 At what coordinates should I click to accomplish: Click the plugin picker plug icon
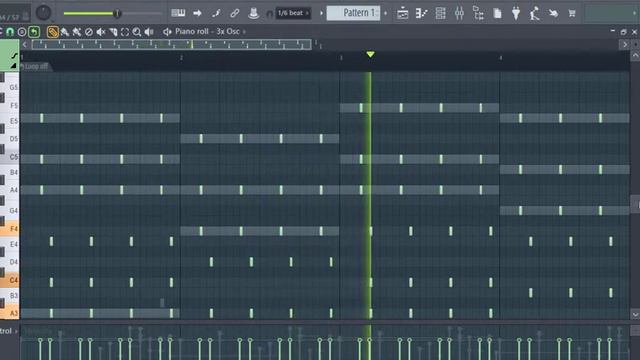(x=516, y=13)
